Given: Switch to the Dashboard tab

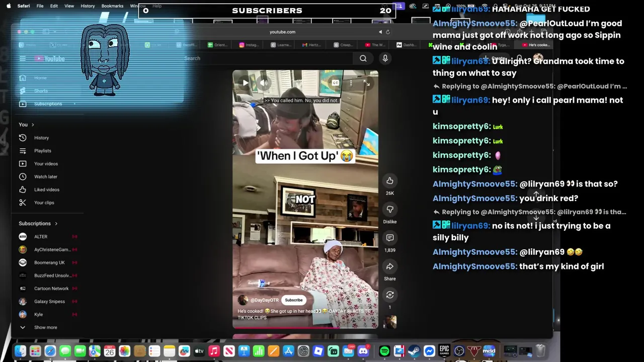Looking at the screenshot, I should pyautogui.click(x=406, y=45).
